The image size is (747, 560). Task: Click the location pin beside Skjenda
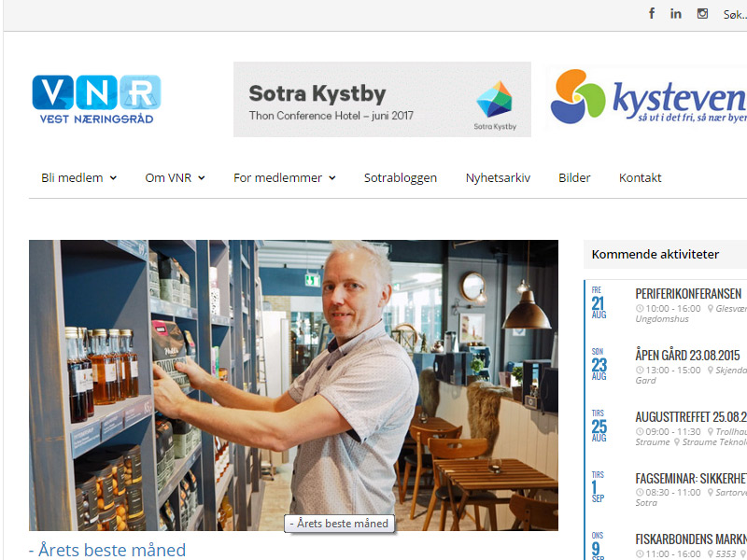(710, 370)
